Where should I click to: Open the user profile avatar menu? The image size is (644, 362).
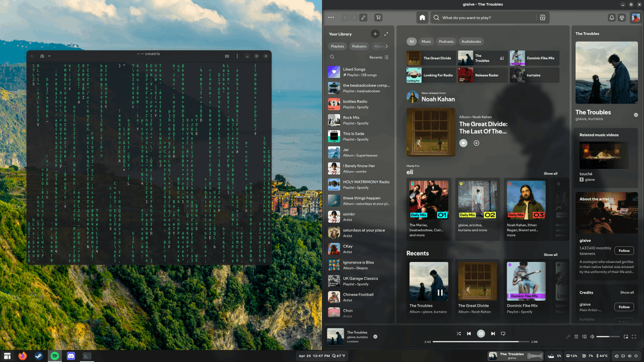tap(635, 18)
